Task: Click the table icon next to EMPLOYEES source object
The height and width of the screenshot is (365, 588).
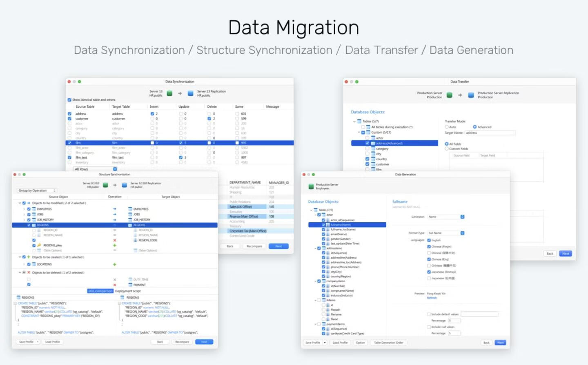Action: [x=34, y=209]
